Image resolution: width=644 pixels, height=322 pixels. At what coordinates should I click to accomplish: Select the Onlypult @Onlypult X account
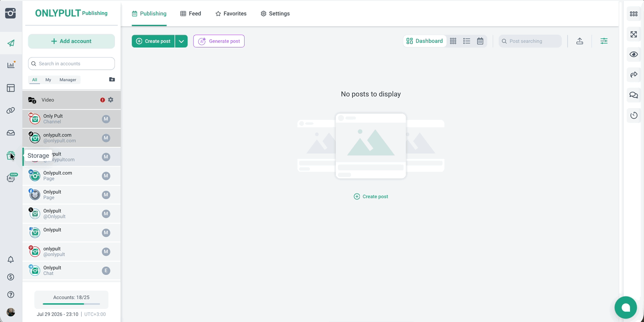click(x=72, y=213)
